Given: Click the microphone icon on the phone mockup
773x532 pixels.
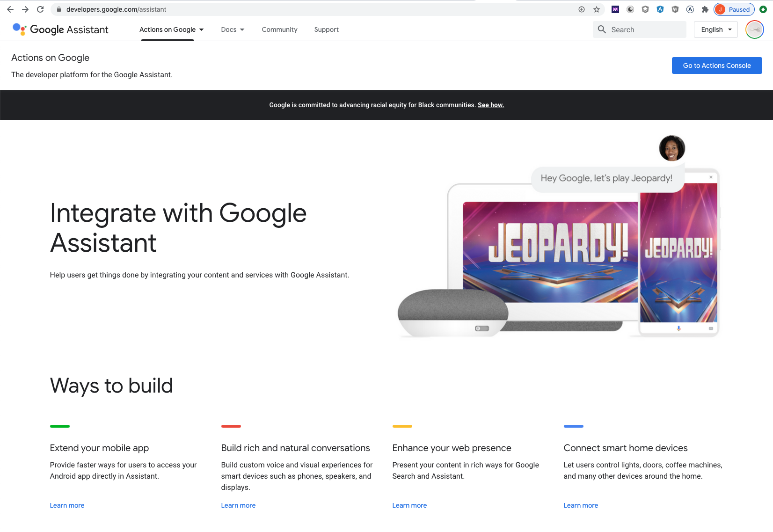Looking at the screenshot, I should coord(679,328).
